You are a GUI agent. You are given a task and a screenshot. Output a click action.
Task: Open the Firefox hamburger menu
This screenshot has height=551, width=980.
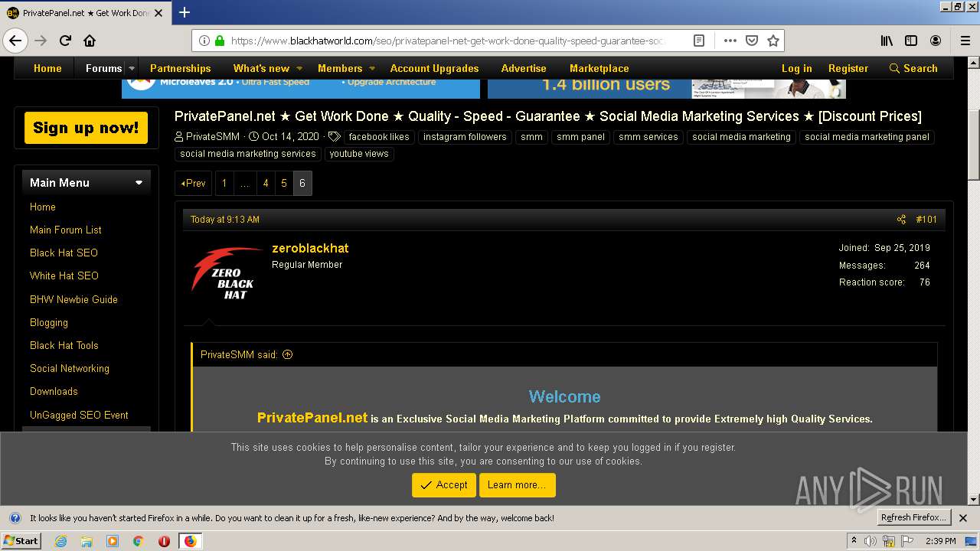(965, 41)
